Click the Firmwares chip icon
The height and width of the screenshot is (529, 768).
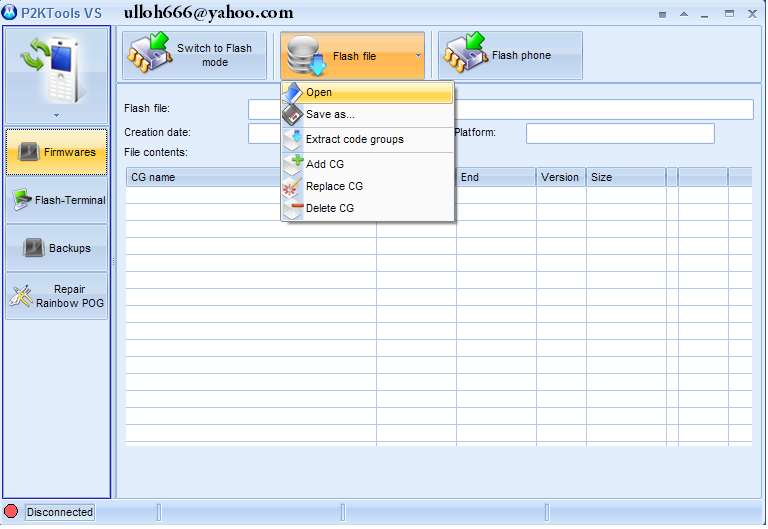(x=28, y=152)
